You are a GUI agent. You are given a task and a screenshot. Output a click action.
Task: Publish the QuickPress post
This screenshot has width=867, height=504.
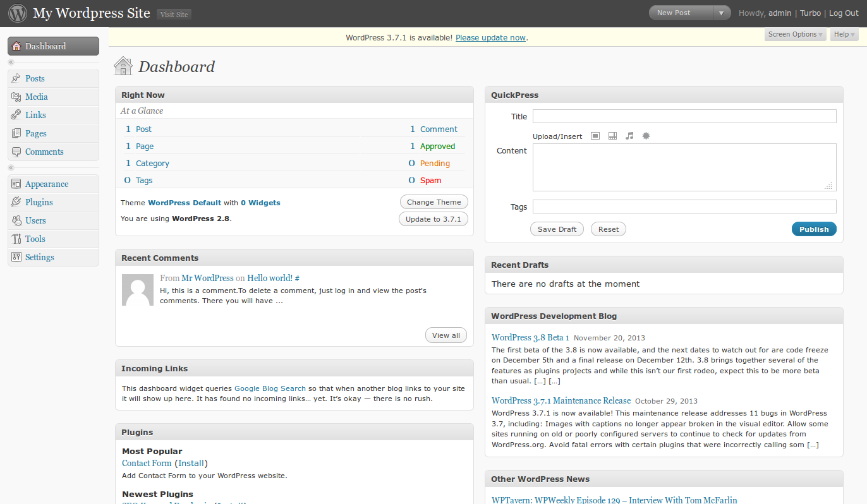pos(814,229)
